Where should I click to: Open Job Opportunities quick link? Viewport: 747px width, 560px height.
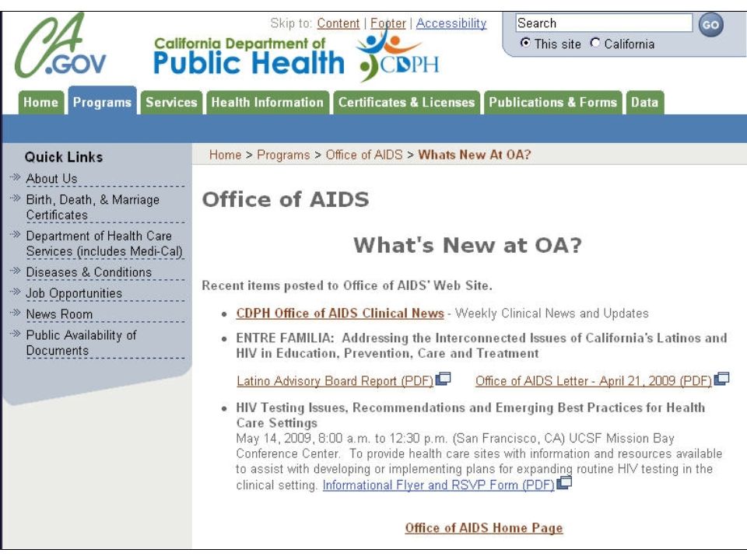[x=74, y=293]
